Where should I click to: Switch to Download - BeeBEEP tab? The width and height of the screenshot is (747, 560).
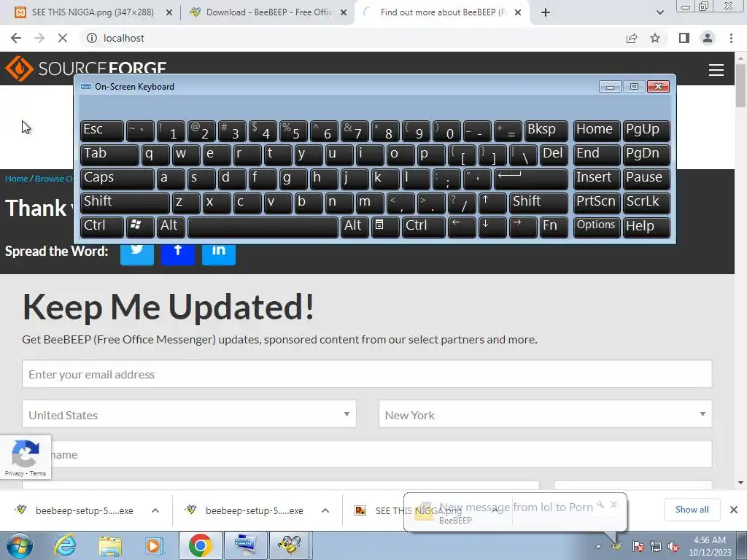(x=268, y=12)
